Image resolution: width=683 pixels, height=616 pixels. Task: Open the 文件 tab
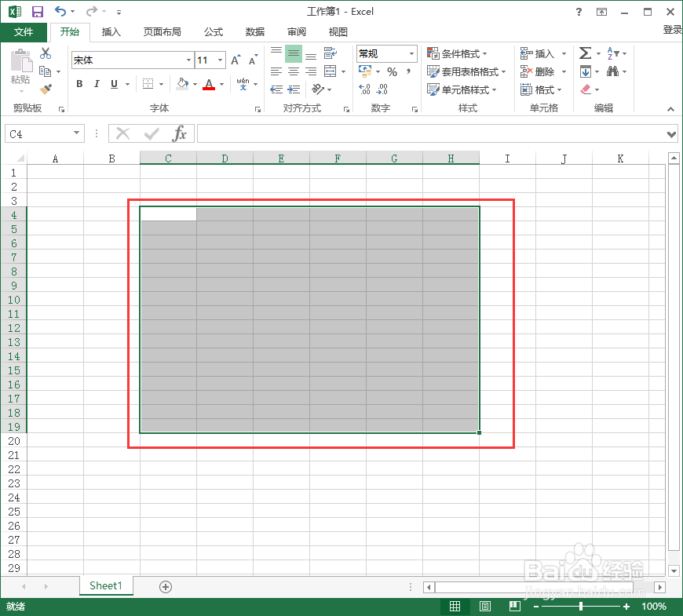[24, 31]
